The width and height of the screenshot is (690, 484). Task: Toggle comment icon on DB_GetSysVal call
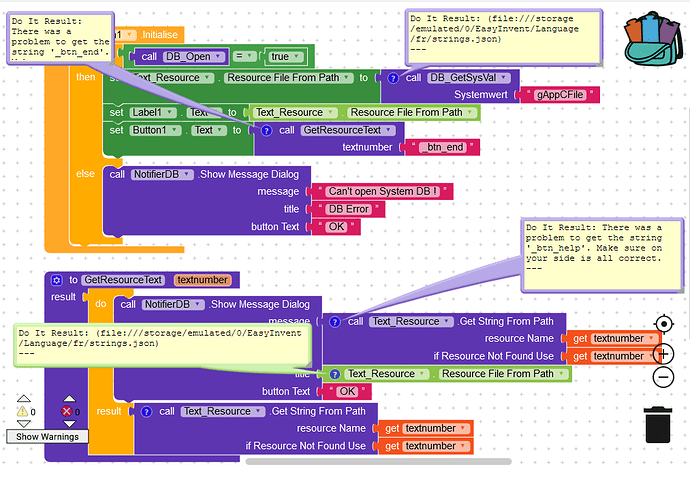[393, 78]
